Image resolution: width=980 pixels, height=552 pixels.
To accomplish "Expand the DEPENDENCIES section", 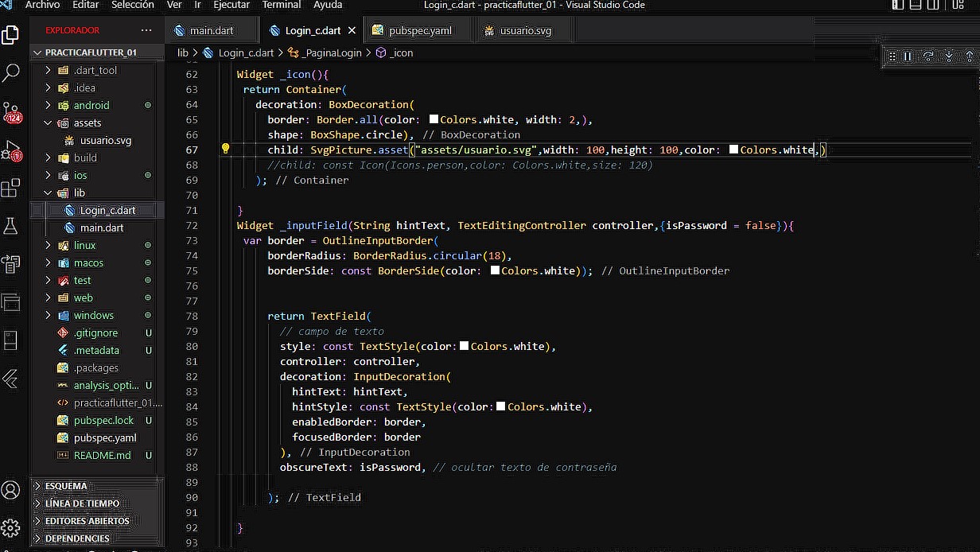I will pyautogui.click(x=96, y=538).
